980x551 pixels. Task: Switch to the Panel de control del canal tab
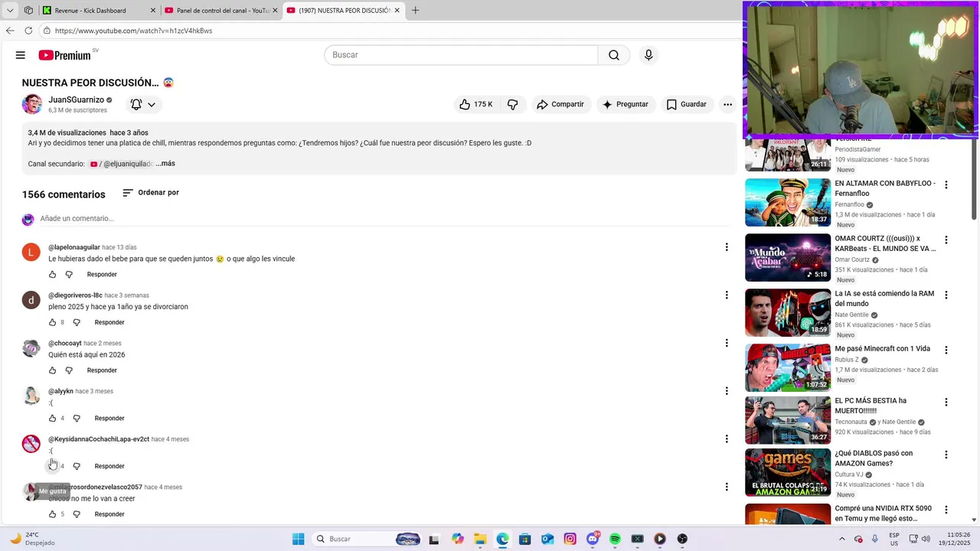(220, 11)
